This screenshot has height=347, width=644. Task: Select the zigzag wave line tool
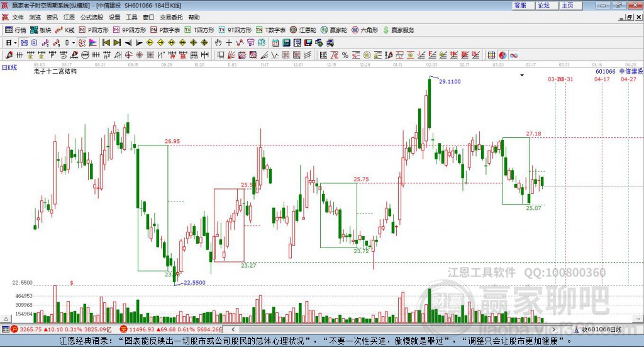[x=275, y=55]
